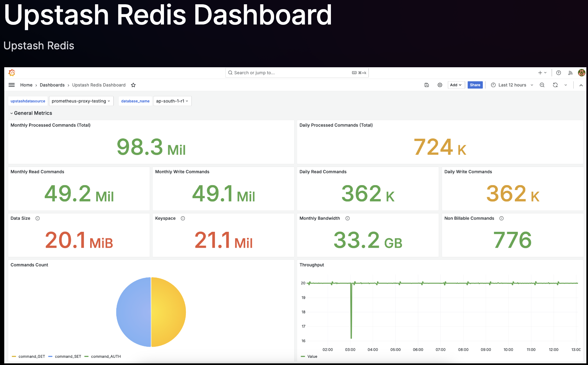Open the prometheus-proxy-testing datasource dropdown

pos(81,101)
